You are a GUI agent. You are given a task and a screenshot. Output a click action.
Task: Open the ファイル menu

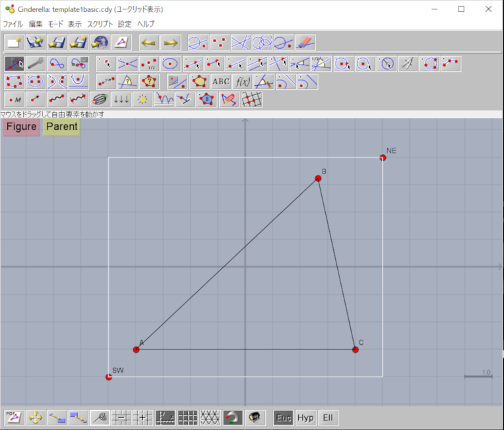[x=13, y=24]
